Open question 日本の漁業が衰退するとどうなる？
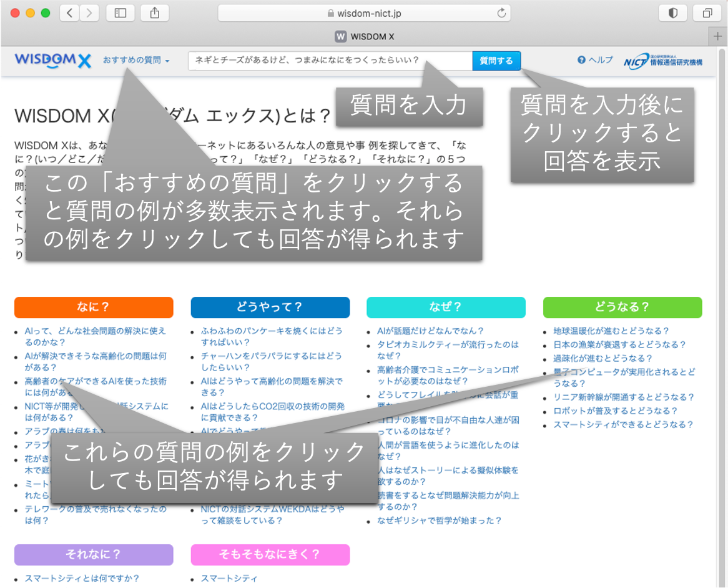 coord(619,345)
